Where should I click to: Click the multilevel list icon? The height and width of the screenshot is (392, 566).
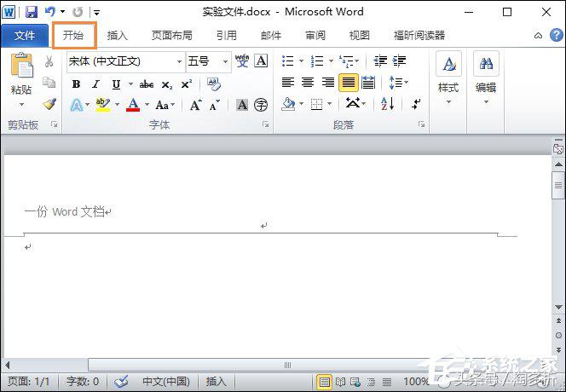click(347, 61)
